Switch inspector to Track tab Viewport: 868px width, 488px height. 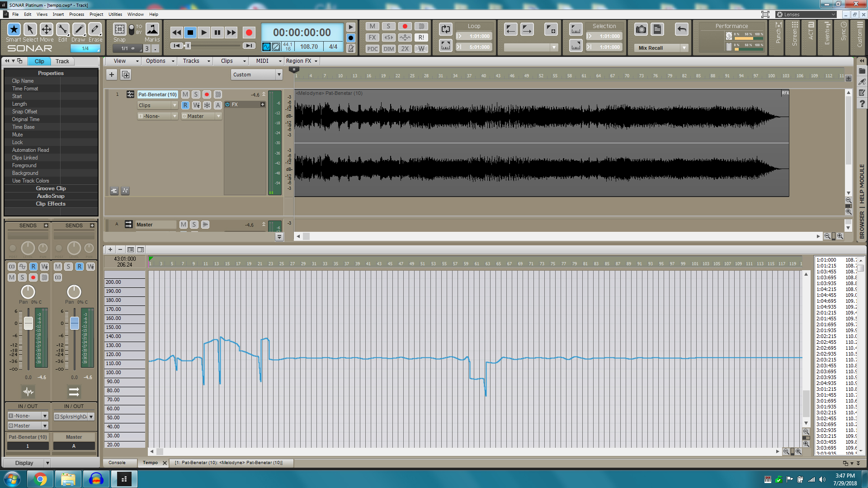click(x=62, y=61)
